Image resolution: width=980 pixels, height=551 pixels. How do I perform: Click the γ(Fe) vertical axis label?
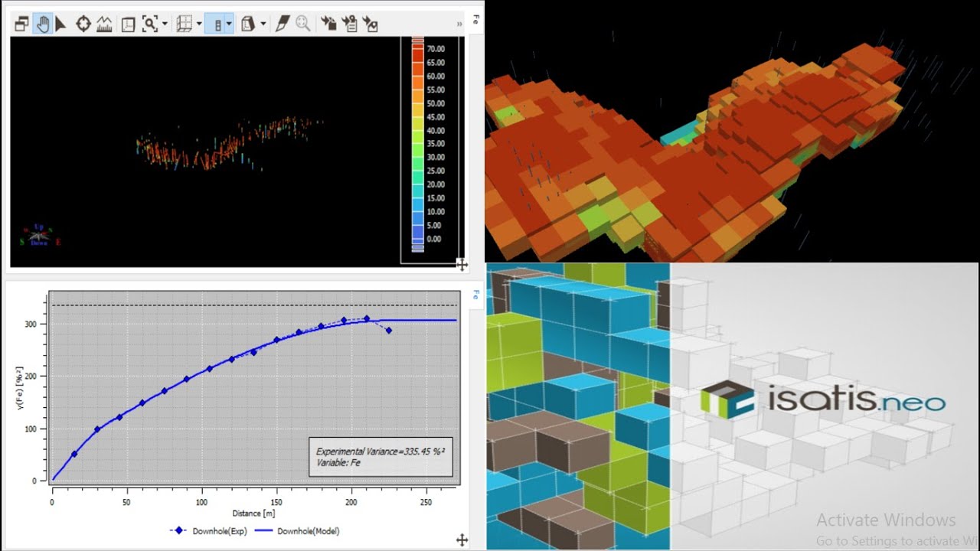click(x=19, y=387)
